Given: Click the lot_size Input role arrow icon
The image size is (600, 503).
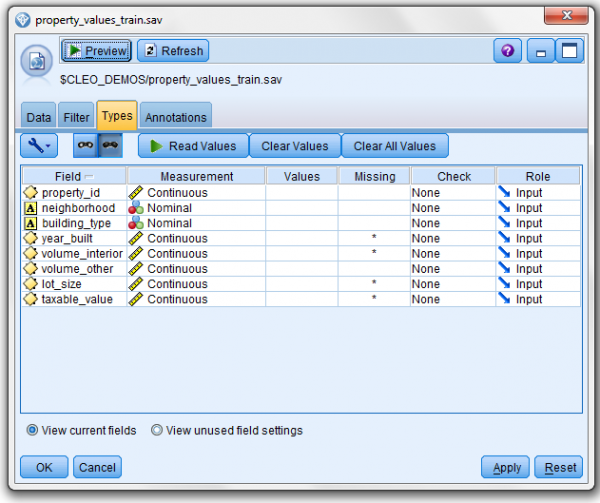Looking at the screenshot, I should (x=504, y=283).
